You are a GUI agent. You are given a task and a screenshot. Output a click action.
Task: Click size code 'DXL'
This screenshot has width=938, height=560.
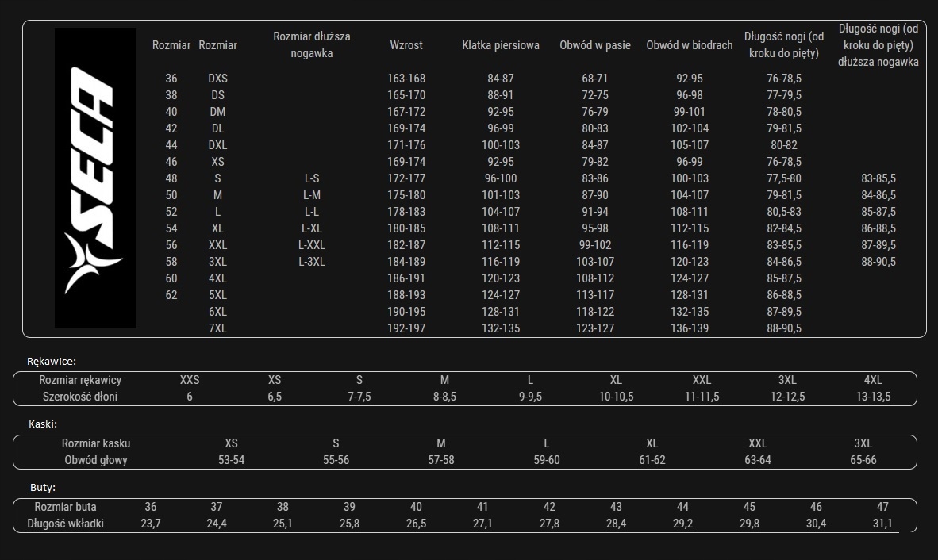tap(217, 145)
